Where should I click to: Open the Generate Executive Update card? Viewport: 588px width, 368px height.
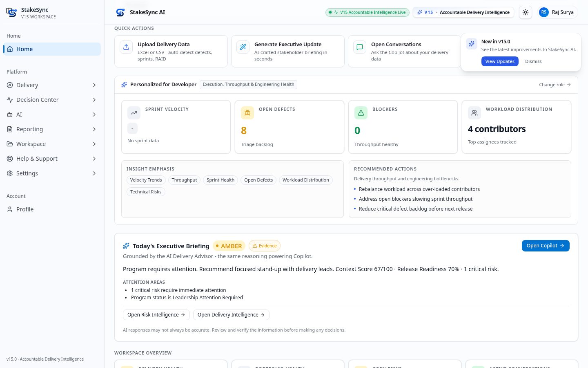click(288, 51)
